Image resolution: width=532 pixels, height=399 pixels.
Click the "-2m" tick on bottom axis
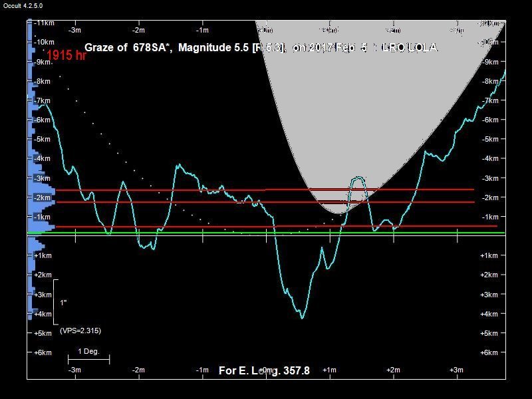click(x=138, y=370)
